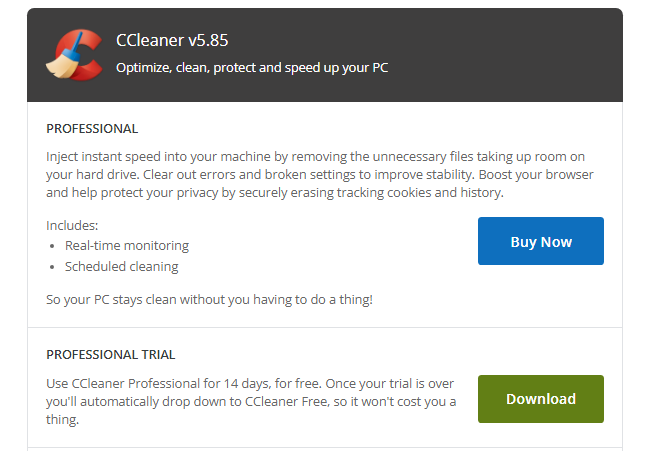Click the CCleaner broom logo icon
The height and width of the screenshot is (451, 662).
point(73,54)
